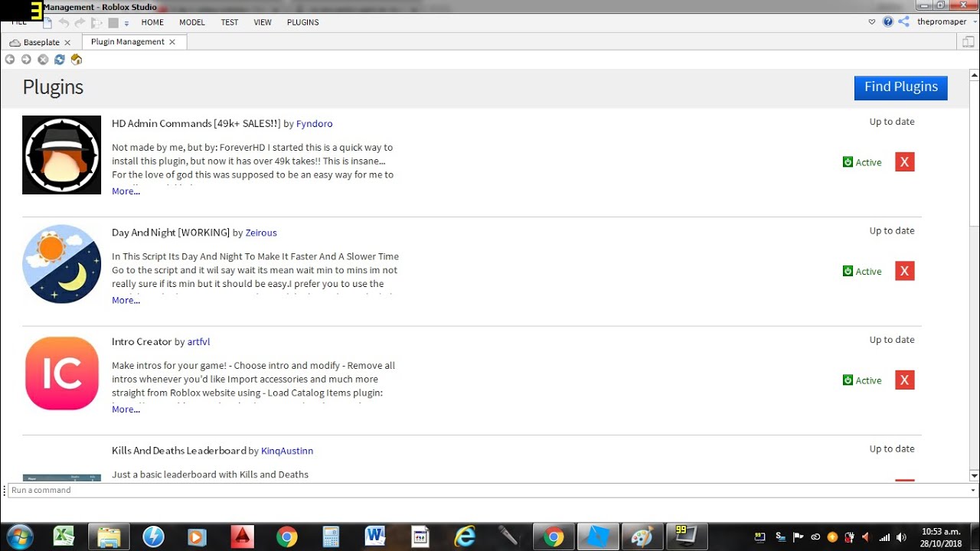Click the Home icon in the browser toolbar
The image size is (980, 551).
click(x=76, y=59)
